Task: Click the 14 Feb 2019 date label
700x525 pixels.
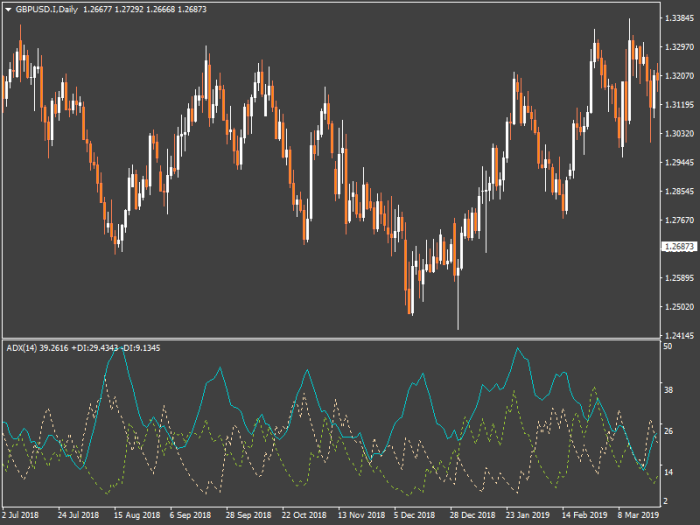Action: point(584,515)
